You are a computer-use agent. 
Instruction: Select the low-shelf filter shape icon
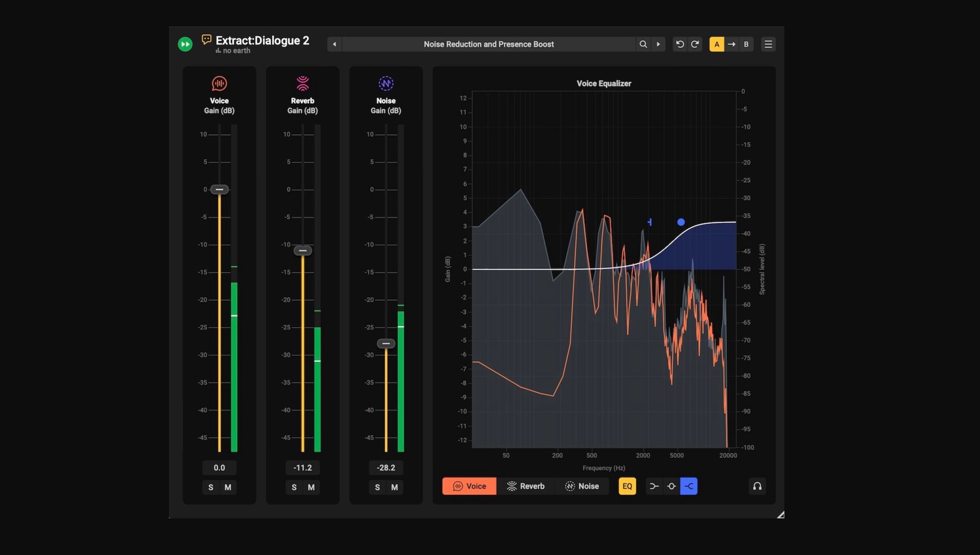coord(654,486)
